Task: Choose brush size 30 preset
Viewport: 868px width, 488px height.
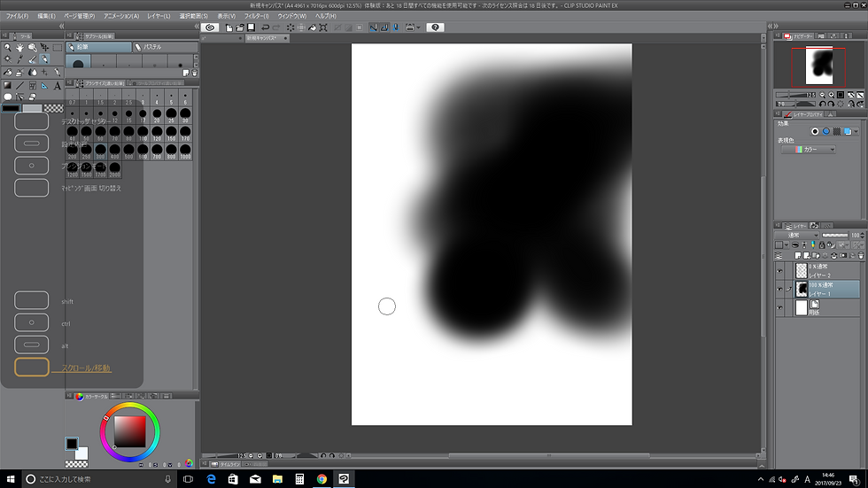Action: (x=185, y=116)
